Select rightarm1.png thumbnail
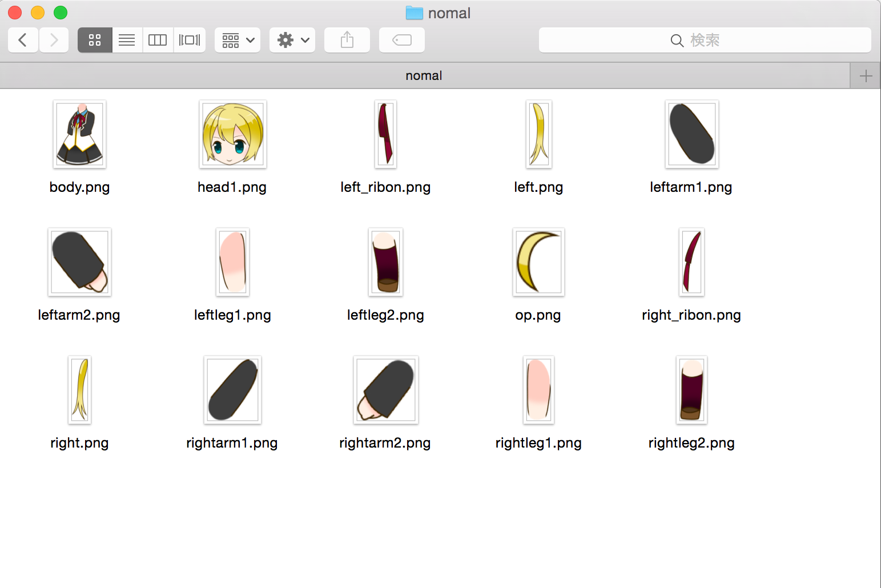Viewport: 881px width, 588px height. coord(233,390)
